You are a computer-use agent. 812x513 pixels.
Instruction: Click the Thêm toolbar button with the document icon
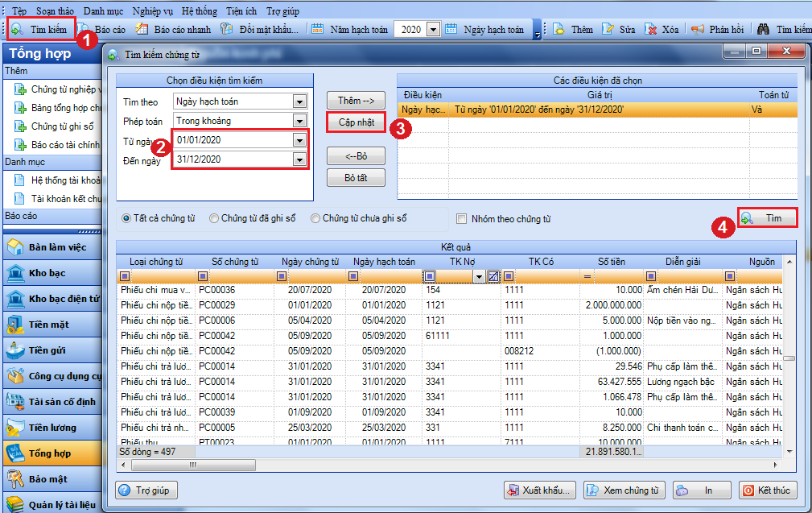573,30
